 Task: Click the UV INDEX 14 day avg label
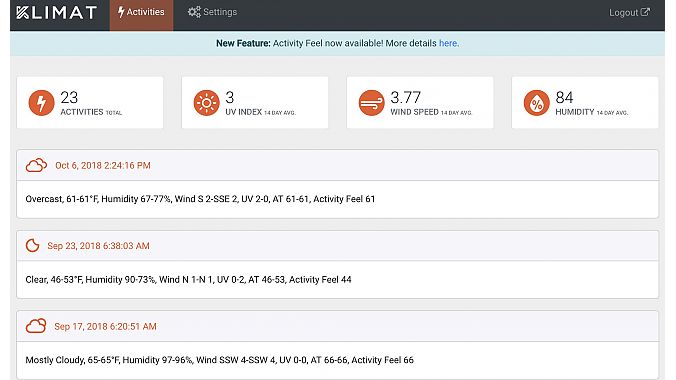(260, 112)
